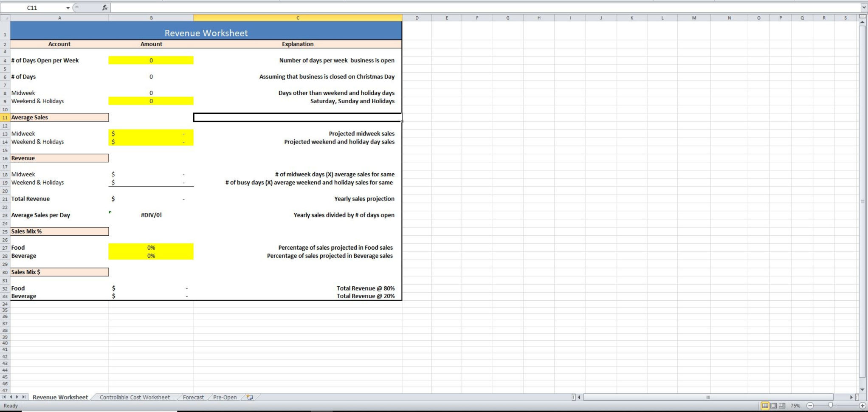Image resolution: width=868 pixels, height=412 pixels.
Task: Select Midweek average sales yellow cell in row 13
Action: (151, 133)
